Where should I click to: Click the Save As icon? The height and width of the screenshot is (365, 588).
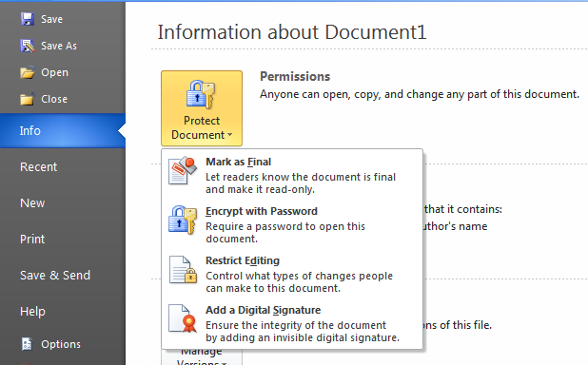[x=28, y=46]
